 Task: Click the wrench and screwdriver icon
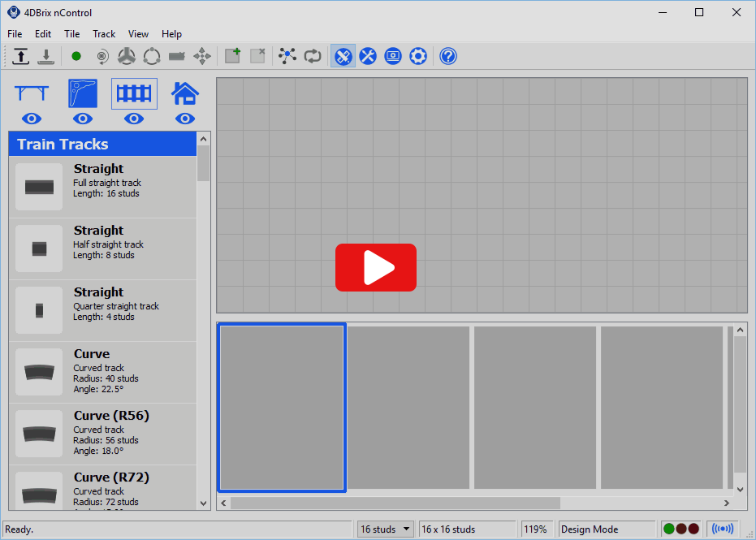pyautogui.click(x=368, y=56)
